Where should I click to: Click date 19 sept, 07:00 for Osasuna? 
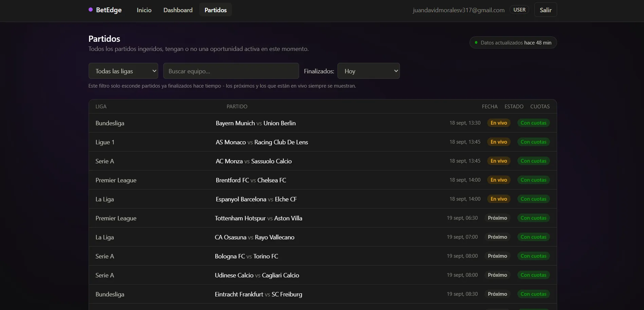(462, 237)
